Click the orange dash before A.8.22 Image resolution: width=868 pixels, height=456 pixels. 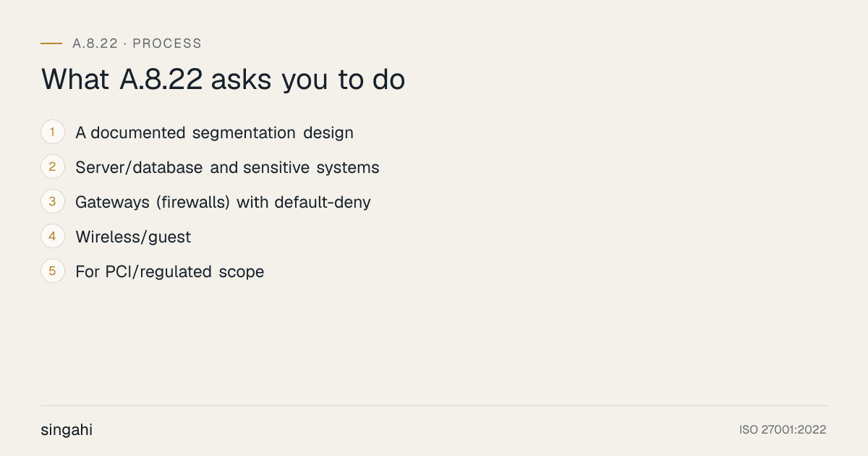51,43
